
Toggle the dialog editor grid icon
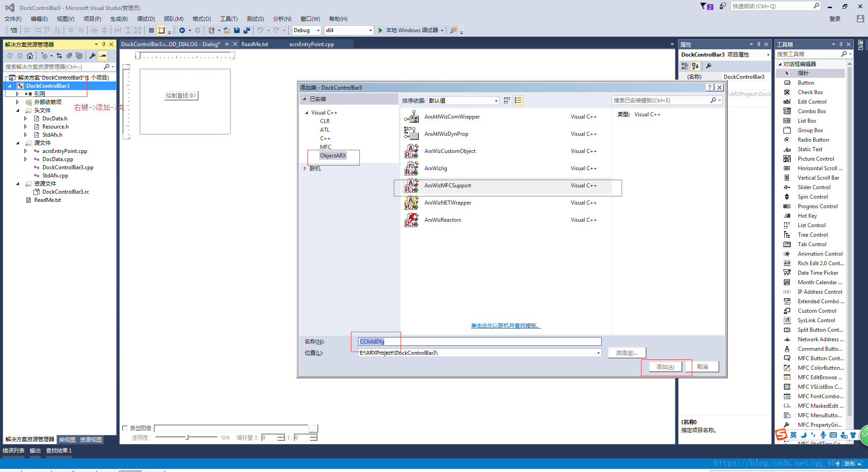click(x=151, y=30)
